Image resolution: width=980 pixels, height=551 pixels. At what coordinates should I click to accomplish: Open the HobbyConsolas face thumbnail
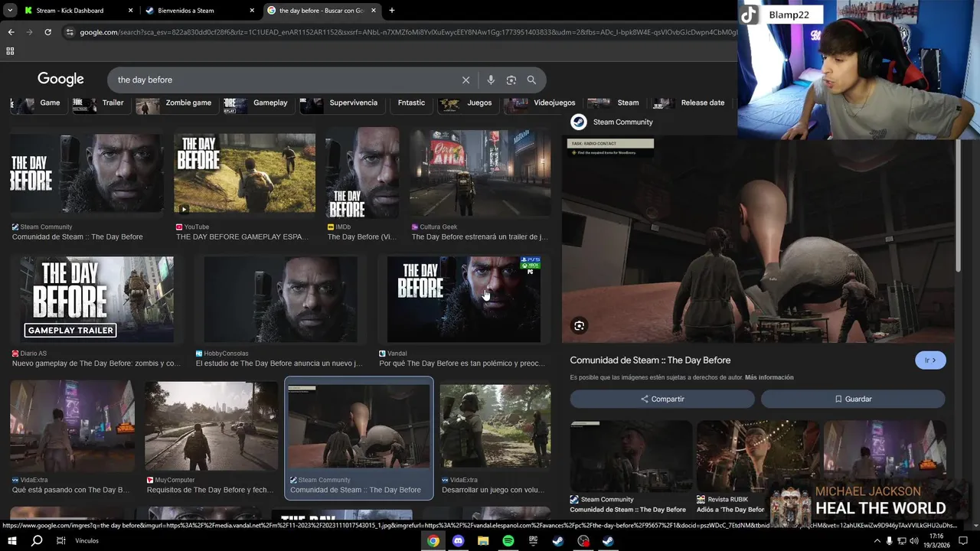(x=280, y=299)
